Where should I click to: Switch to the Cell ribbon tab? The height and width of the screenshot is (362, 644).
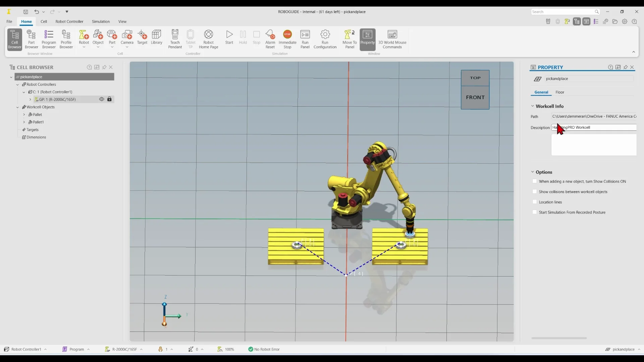[44, 21]
